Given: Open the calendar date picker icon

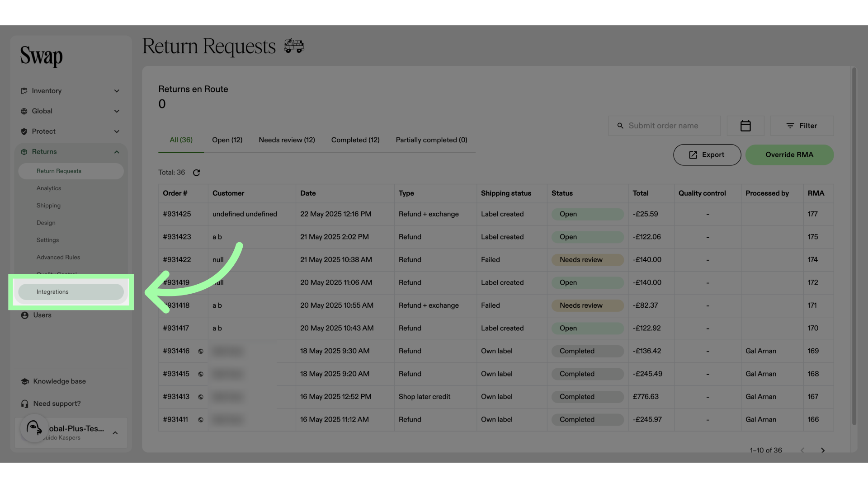Looking at the screenshot, I should pos(745,126).
